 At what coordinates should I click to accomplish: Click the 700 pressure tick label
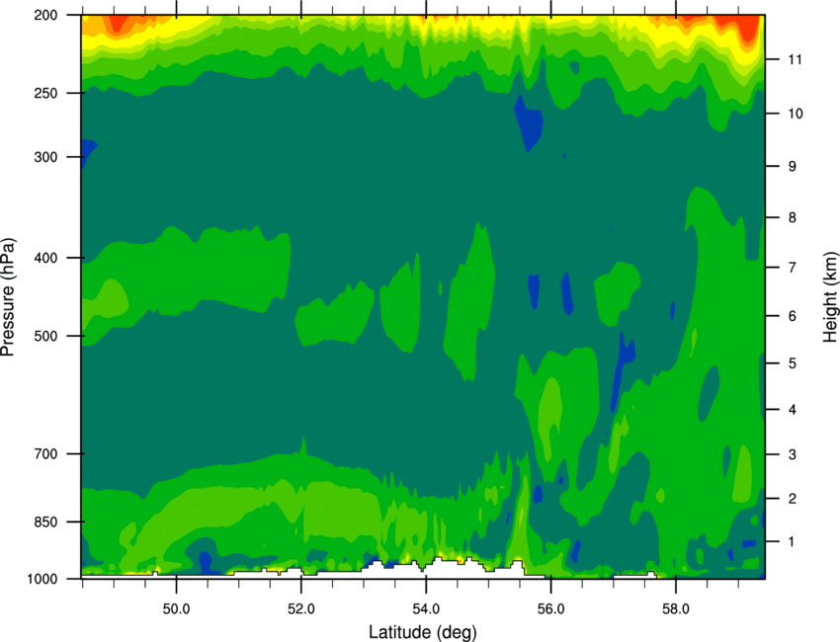[x=45, y=453]
